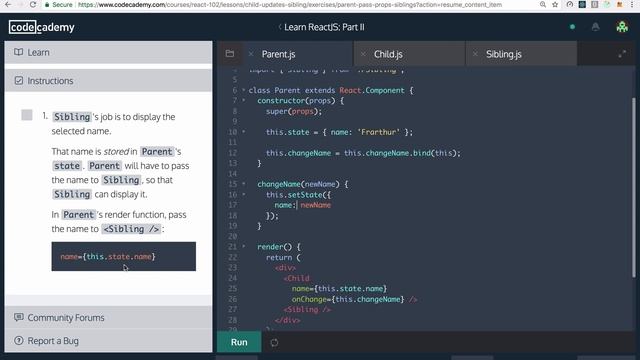
Task: Collapse the changeName method at line 15
Action: pos(244,184)
